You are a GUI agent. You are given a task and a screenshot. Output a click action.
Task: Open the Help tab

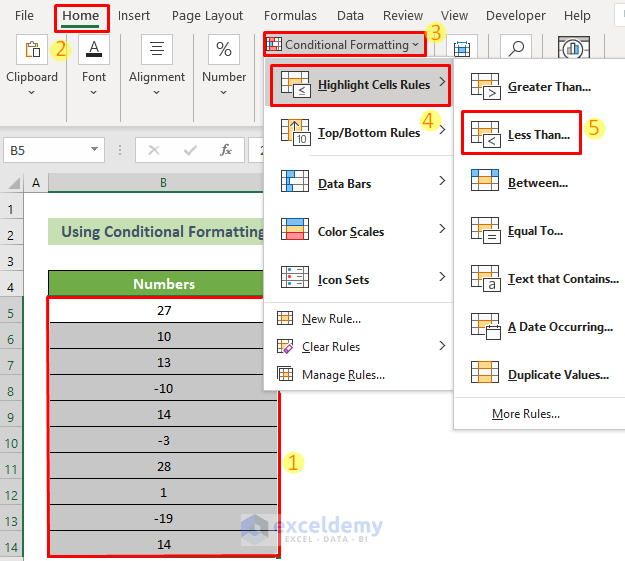pyautogui.click(x=577, y=16)
